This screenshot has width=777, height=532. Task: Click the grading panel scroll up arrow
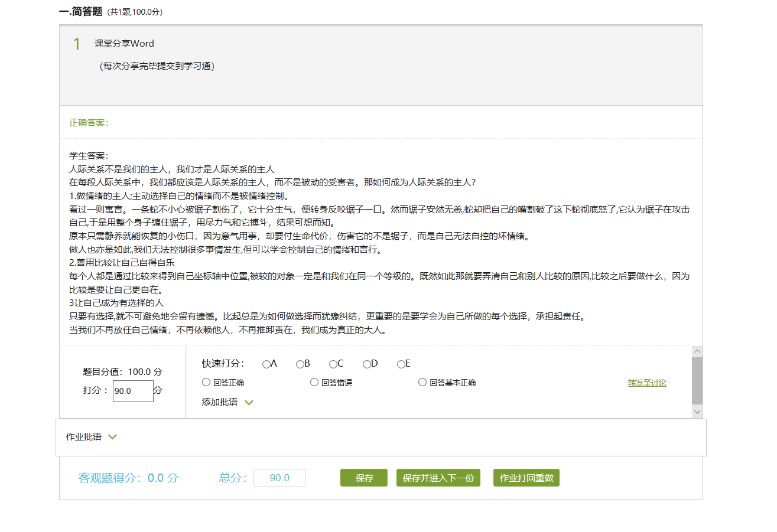697,352
